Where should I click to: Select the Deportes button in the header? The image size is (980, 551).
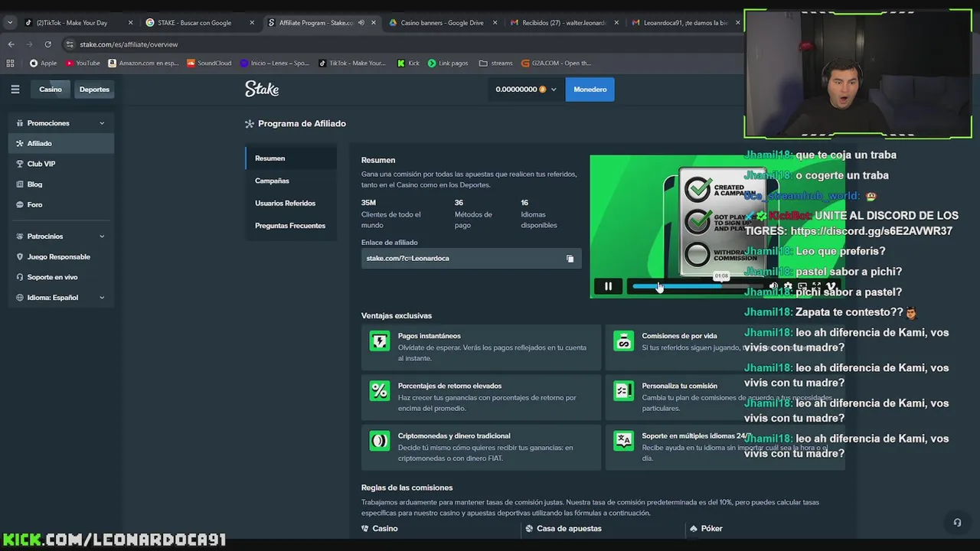[x=94, y=90]
